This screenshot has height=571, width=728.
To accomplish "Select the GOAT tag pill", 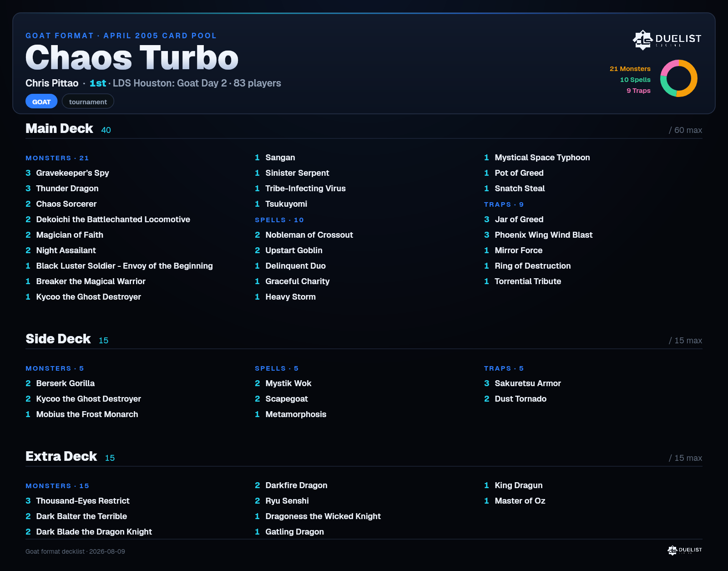I will pyautogui.click(x=41, y=102).
